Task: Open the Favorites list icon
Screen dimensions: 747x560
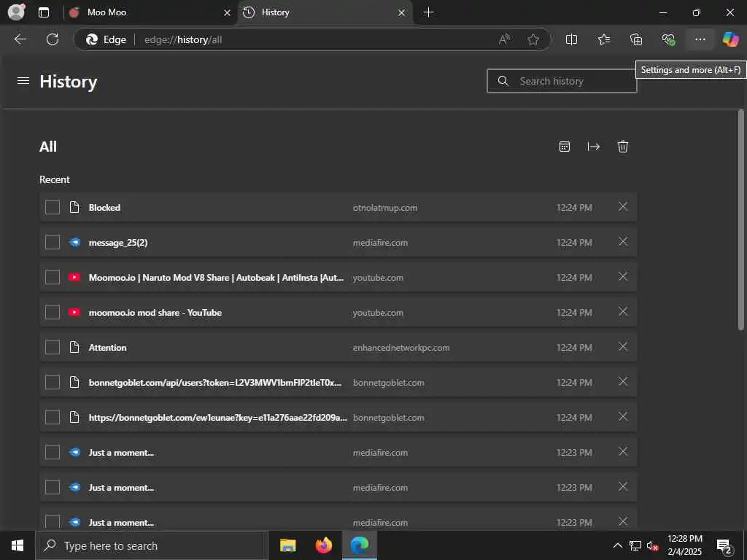Action: pos(604,39)
